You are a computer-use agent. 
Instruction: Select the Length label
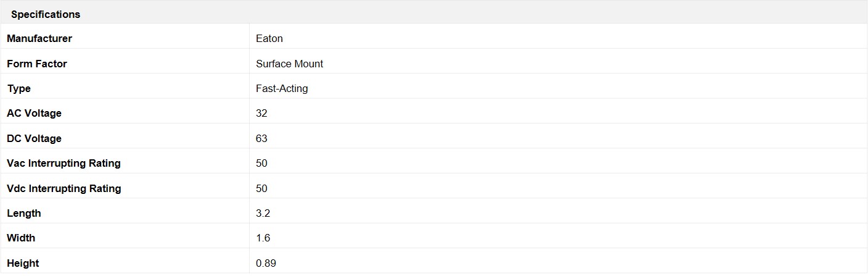(24, 213)
